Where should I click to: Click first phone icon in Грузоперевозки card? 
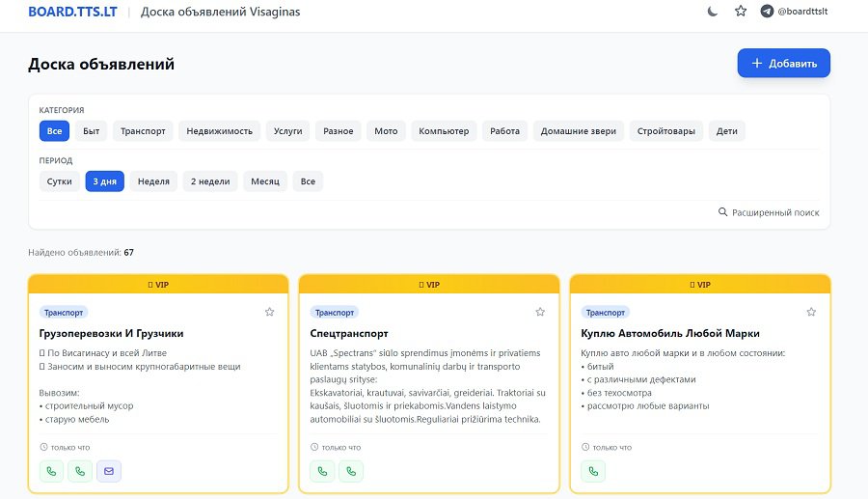51,472
